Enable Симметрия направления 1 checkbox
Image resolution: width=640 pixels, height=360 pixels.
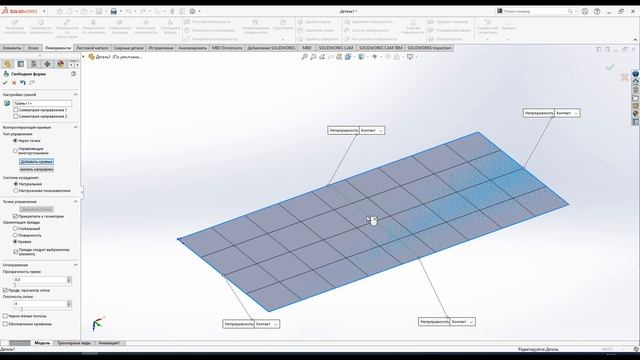16,110
